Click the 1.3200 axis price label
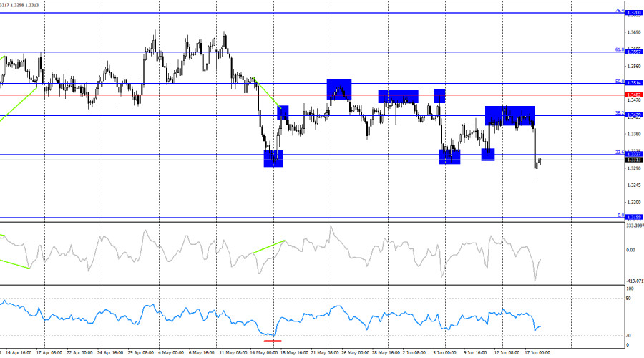 [634, 202]
